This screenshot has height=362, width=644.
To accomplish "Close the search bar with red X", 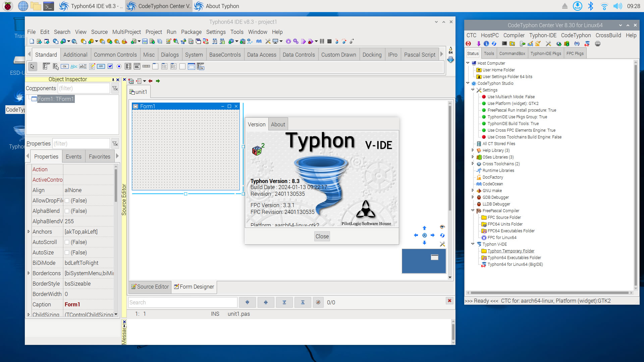I will (x=449, y=301).
